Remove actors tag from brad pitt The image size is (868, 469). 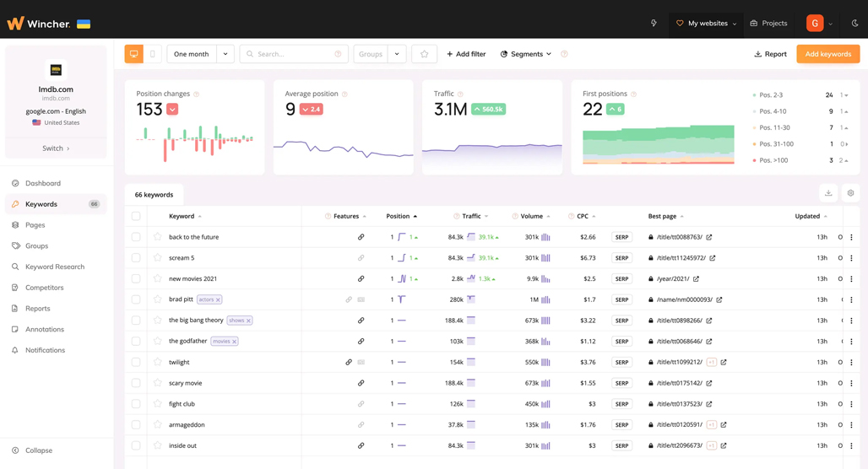[218, 299]
